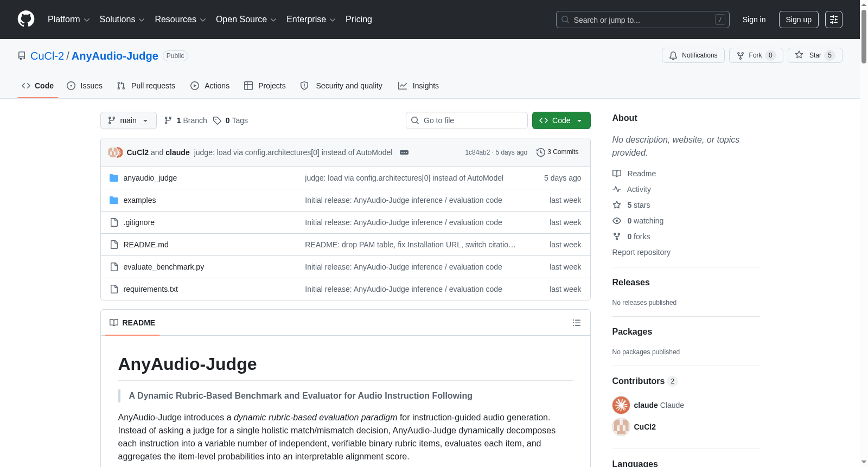Open the main branch selector dropdown
868x467 pixels.
[x=129, y=120]
